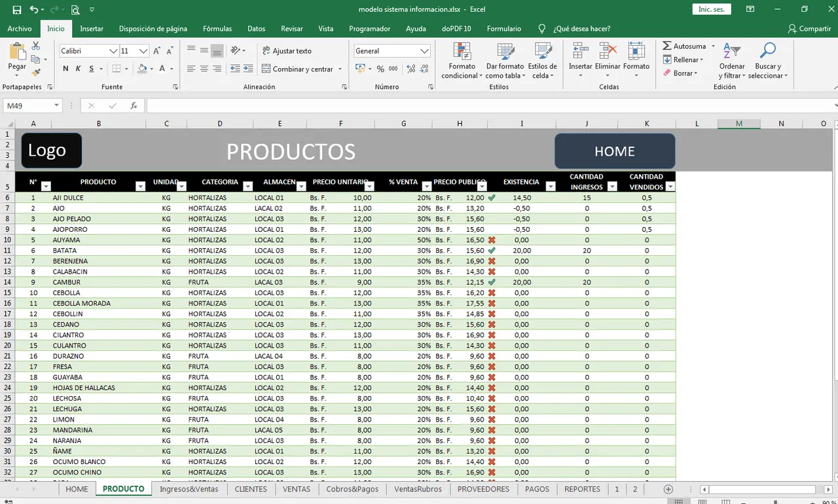Open the font size 11 dropdown
The image size is (838, 504).
tap(143, 50)
